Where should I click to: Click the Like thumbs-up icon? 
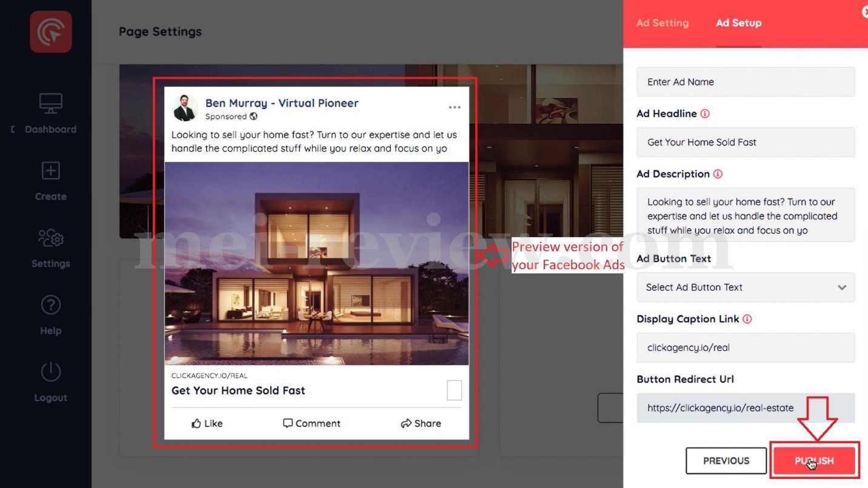pyautogui.click(x=196, y=424)
